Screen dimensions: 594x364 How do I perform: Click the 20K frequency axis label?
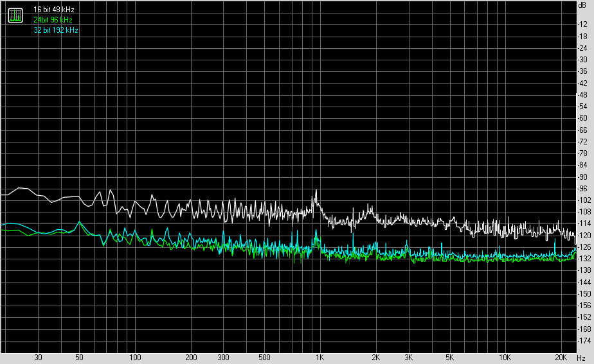pos(561,358)
